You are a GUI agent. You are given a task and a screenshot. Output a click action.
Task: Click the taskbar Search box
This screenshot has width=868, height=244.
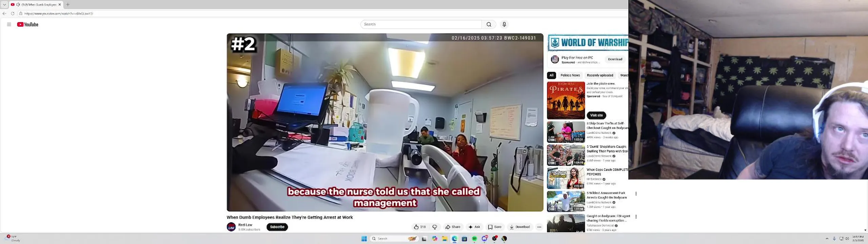tap(394, 239)
